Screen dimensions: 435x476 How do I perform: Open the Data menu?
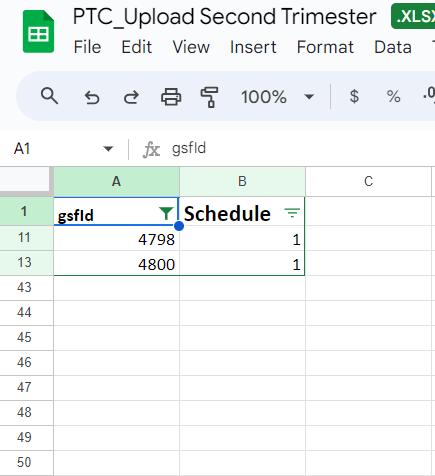click(393, 47)
